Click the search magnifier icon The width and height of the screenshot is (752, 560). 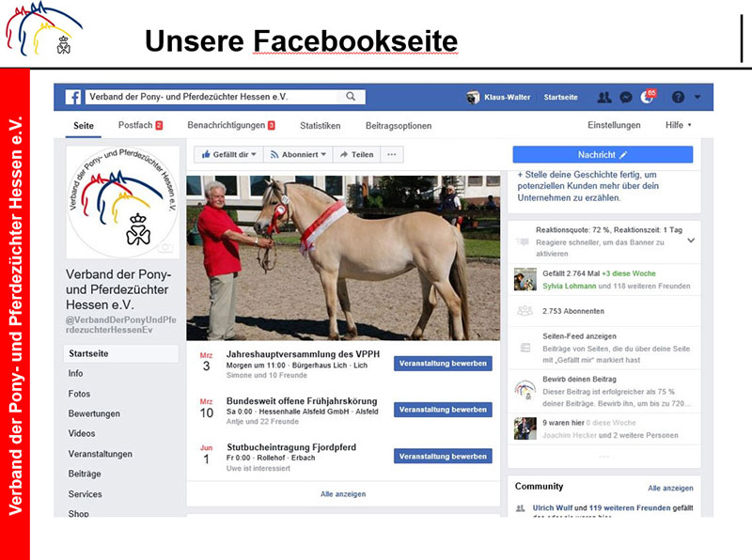coord(351,97)
